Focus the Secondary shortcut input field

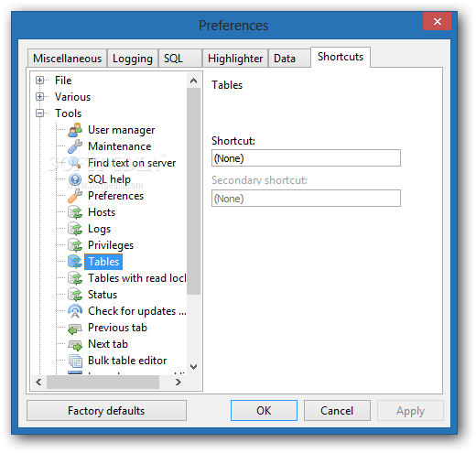(306, 199)
